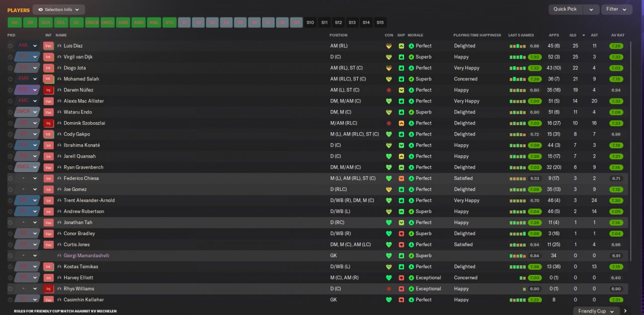Click the Int status icon for Virgil van Dijk
644x315 pixels.
pyautogui.click(x=48, y=57)
